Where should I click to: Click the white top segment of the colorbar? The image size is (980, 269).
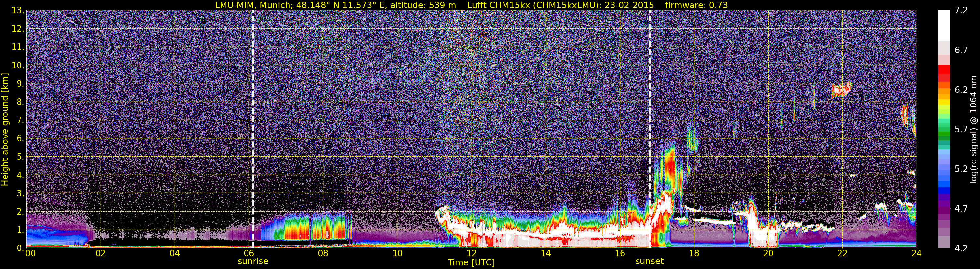coord(944,25)
